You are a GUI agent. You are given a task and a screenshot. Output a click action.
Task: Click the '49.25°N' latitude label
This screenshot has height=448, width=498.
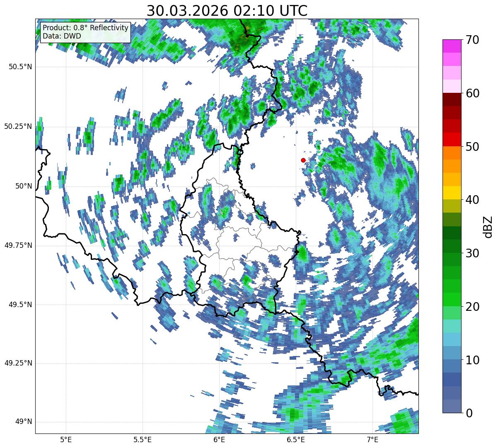click(18, 363)
